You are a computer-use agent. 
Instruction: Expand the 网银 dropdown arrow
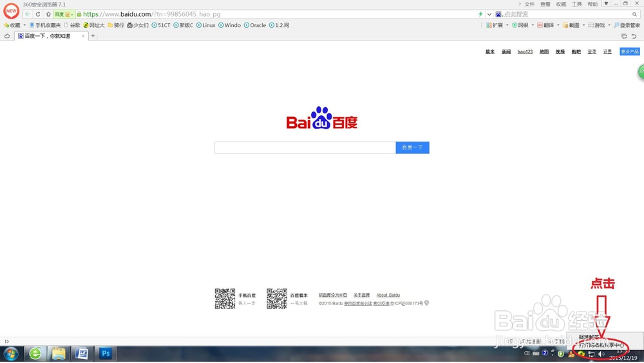(x=533, y=25)
